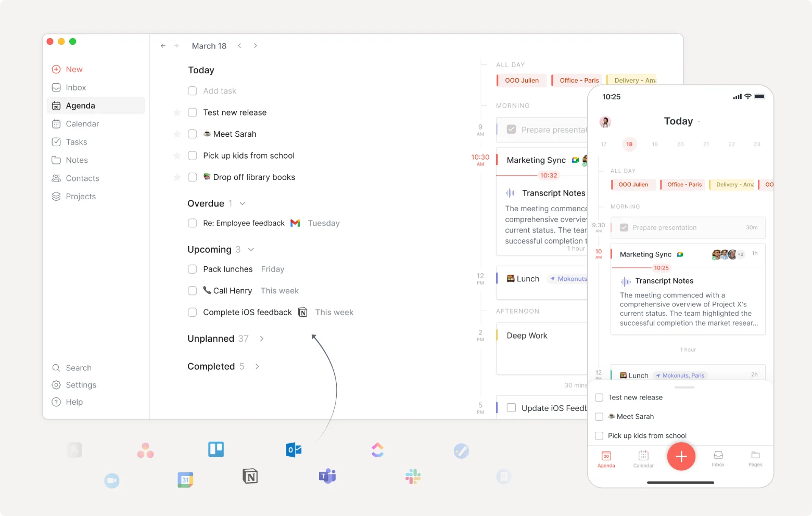Click the Search magnifier icon
The image size is (812, 516).
point(56,368)
